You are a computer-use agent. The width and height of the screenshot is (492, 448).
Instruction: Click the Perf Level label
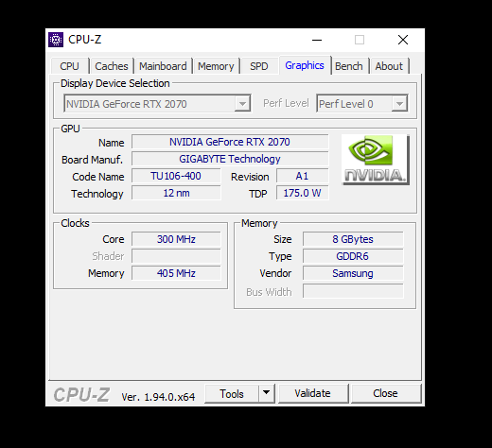coord(286,103)
